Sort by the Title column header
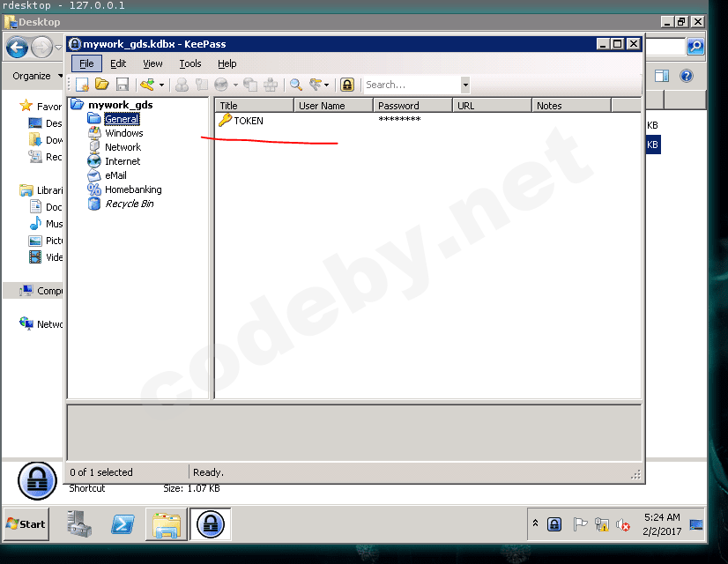Viewport: 728px width, 564px height. pyautogui.click(x=255, y=106)
